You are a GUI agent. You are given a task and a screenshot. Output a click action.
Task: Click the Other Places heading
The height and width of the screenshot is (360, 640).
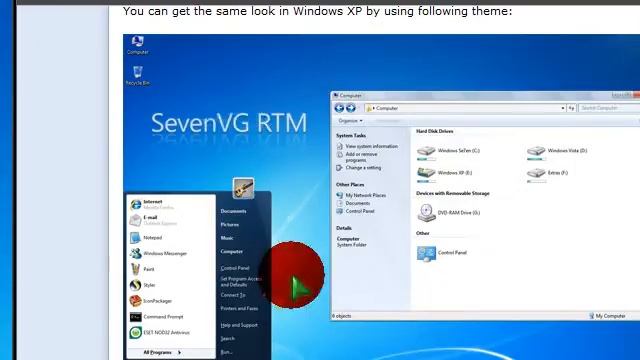click(350, 185)
